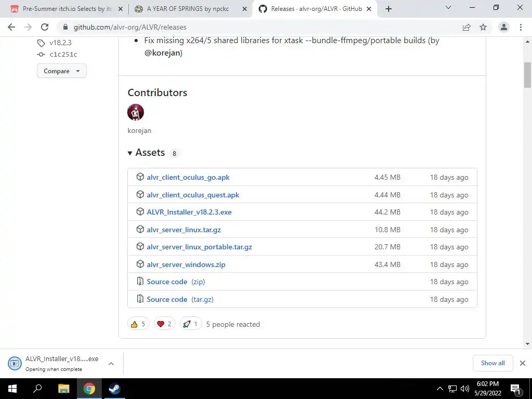Click the Chrome back arrow
The height and width of the screenshot is (399, 532).
(11, 27)
